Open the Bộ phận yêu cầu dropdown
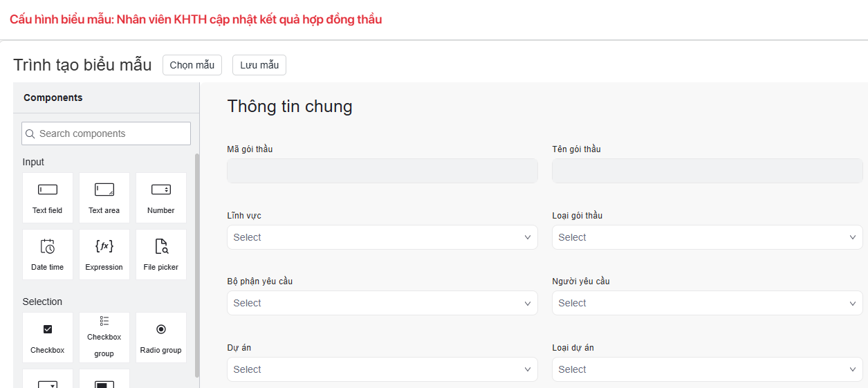This screenshot has height=388, width=868. coord(382,303)
